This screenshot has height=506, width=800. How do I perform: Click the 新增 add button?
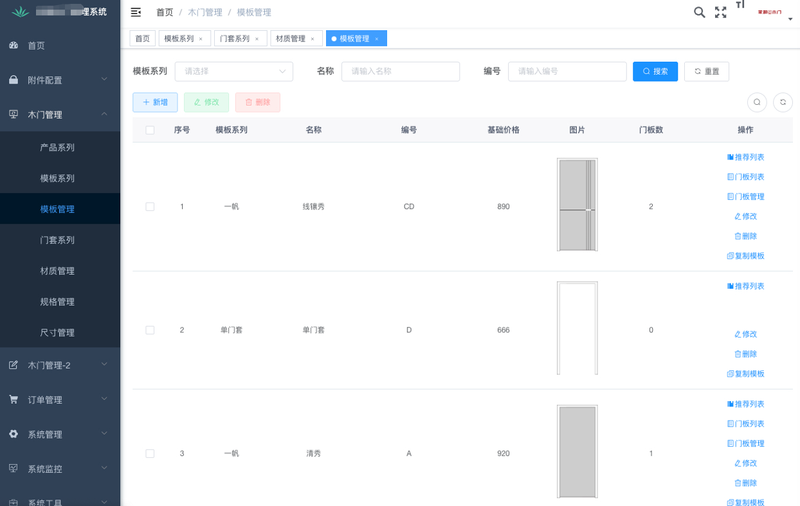(155, 102)
